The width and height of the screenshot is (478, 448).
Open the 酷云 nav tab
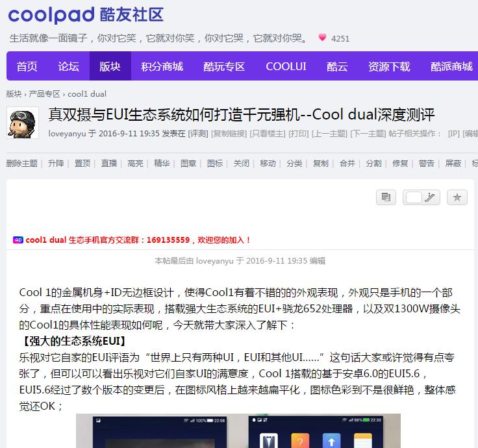(x=337, y=66)
